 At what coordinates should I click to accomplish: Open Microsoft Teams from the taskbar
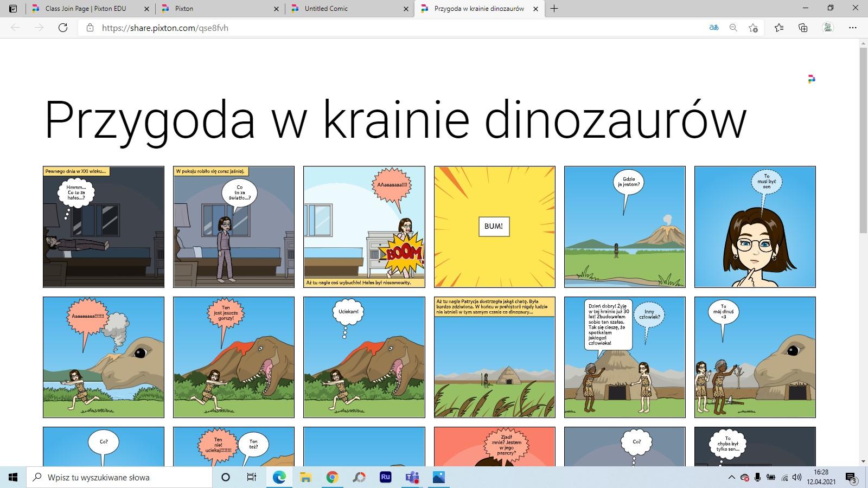(412, 477)
